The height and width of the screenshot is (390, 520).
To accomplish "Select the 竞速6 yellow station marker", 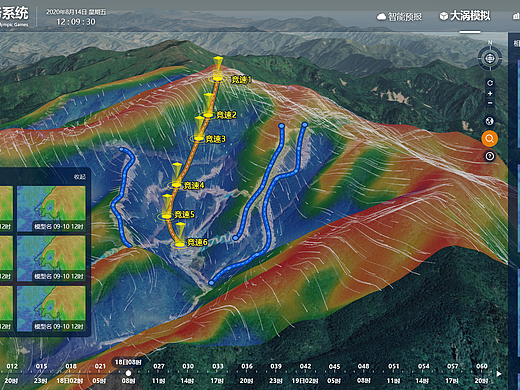I will click(180, 244).
